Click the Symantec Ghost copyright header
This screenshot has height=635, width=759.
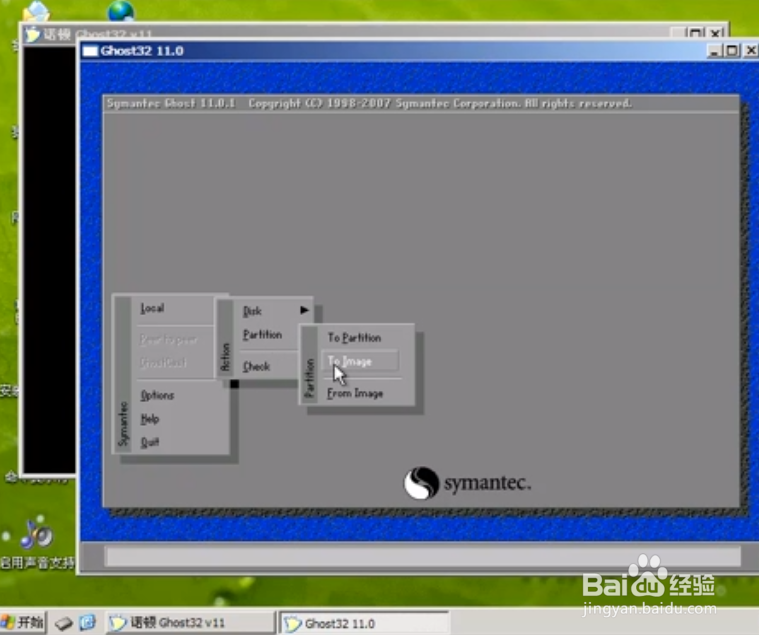(369, 104)
